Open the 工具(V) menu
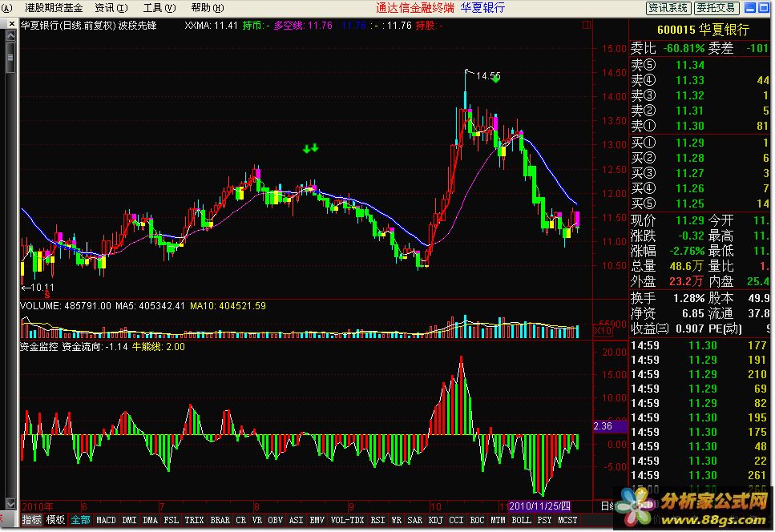The image size is (775, 532). coord(159,8)
